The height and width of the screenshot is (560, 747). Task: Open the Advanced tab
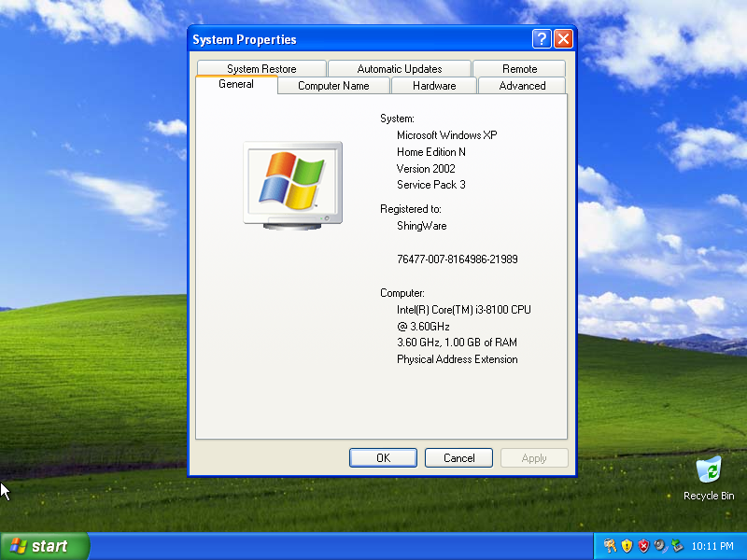click(522, 86)
